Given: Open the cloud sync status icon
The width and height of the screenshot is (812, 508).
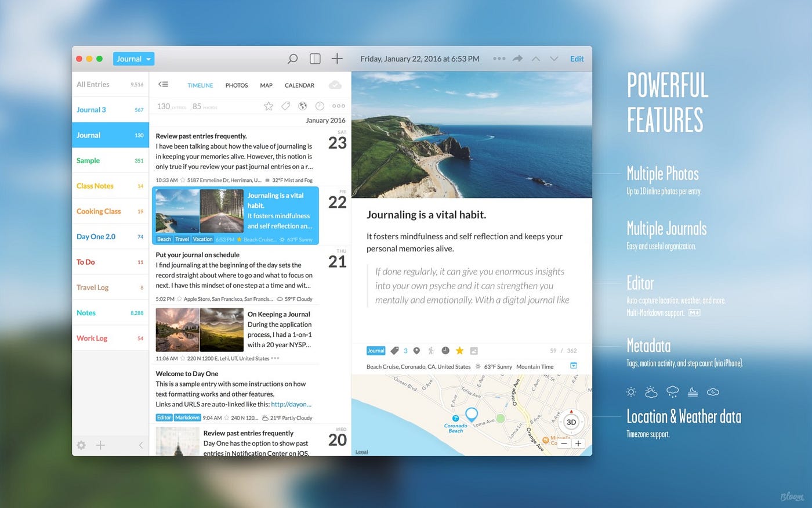Looking at the screenshot, I should click(335, 85).
